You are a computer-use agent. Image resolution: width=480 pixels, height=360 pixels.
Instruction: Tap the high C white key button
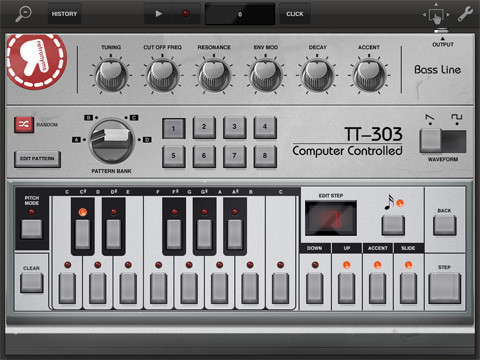[280, 288]
